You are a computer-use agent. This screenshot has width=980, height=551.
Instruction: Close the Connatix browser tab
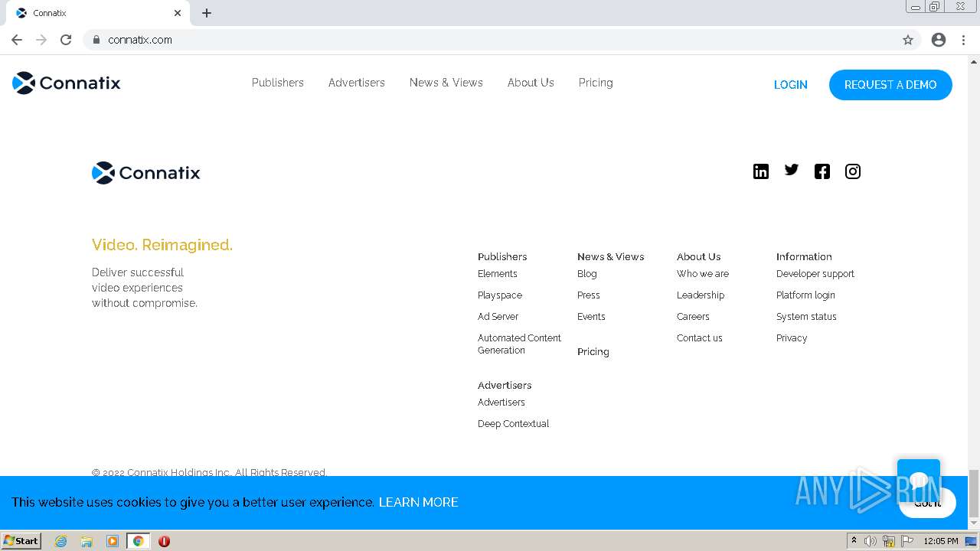coord(178,13)
